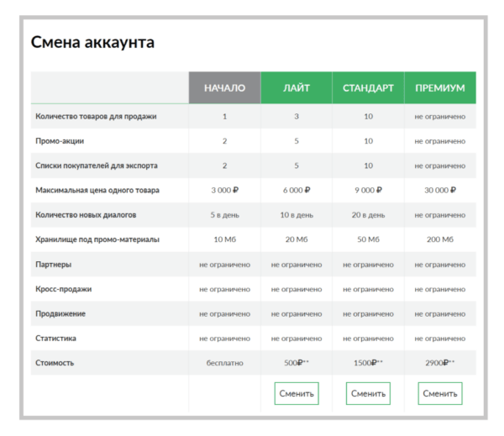Click row label 'Кросс-продажи'

tap(64, 289)
